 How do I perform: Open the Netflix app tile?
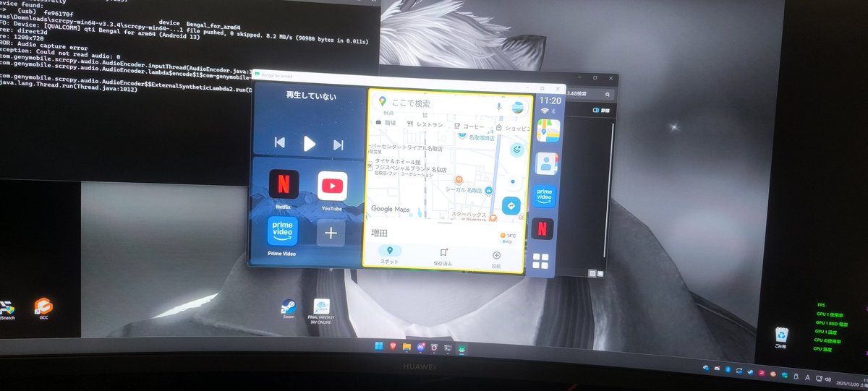[x=284, y=184]
